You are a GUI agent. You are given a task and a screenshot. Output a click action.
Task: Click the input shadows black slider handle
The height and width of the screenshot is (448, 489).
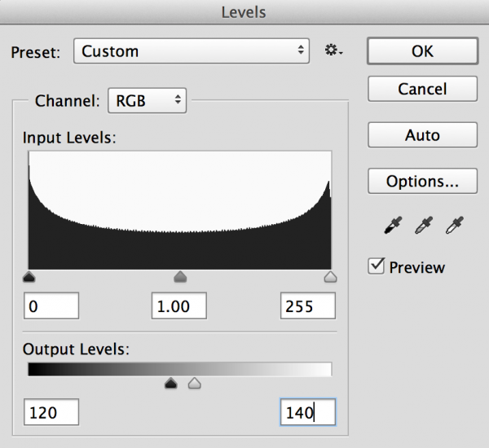pyautogui.click(x=29, y=278)
